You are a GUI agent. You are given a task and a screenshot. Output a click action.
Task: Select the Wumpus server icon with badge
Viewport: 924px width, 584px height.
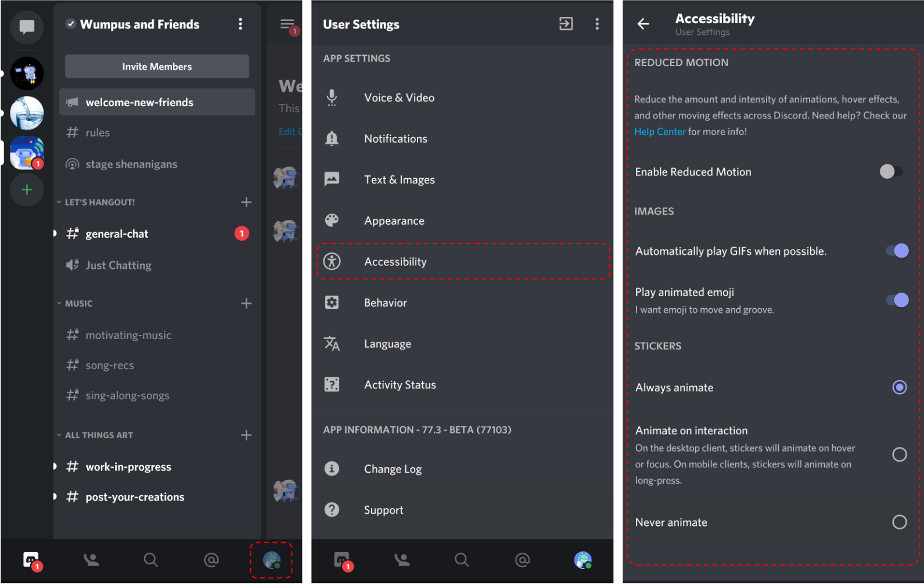point(27,153)
